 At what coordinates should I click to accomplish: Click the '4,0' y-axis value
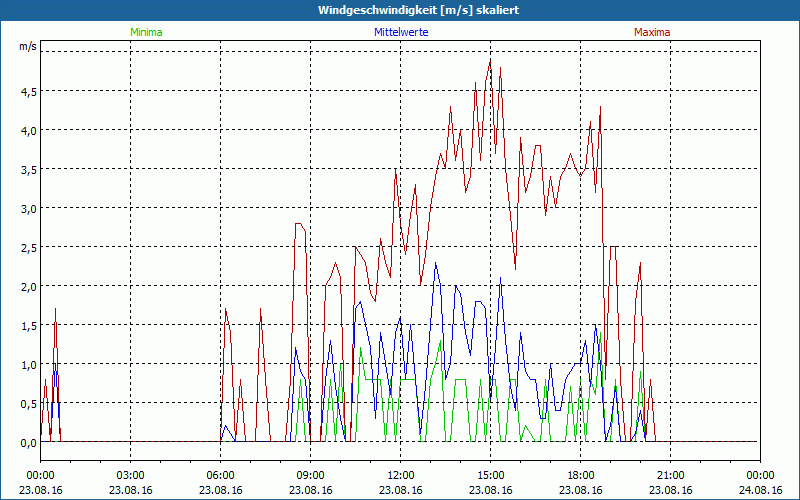[29, 131]
